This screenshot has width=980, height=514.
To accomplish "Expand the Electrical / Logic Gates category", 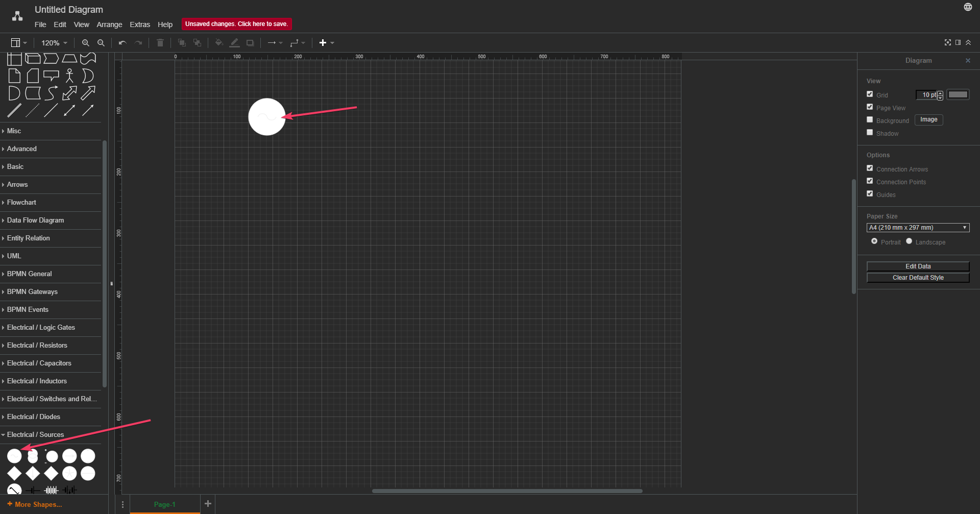I will [x=51, y=328].
